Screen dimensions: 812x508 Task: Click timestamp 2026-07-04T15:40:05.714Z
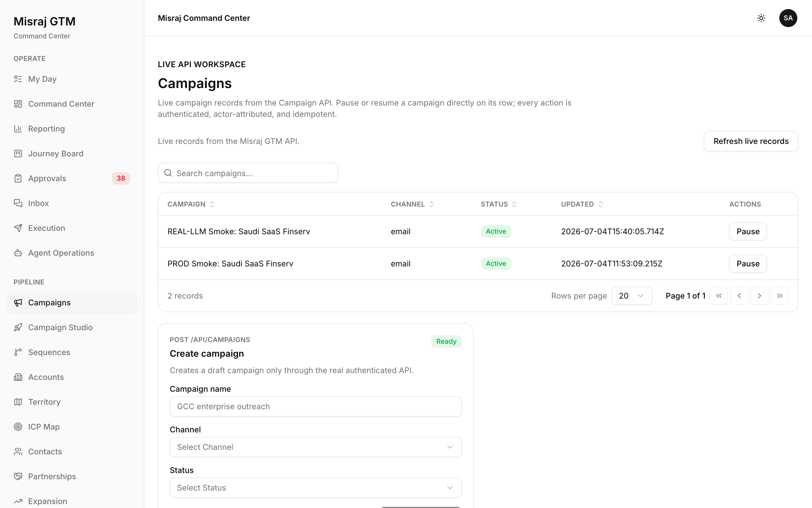(612, 231)
